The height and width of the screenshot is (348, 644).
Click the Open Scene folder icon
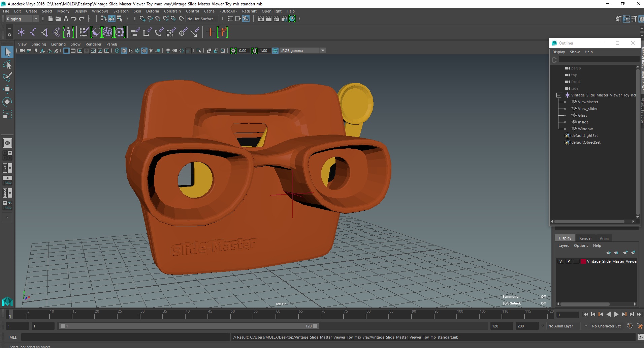(x=58, y=19)
